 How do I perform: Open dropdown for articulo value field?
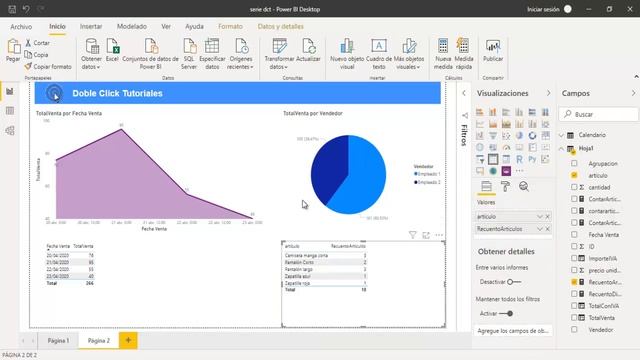coord(540,216)
